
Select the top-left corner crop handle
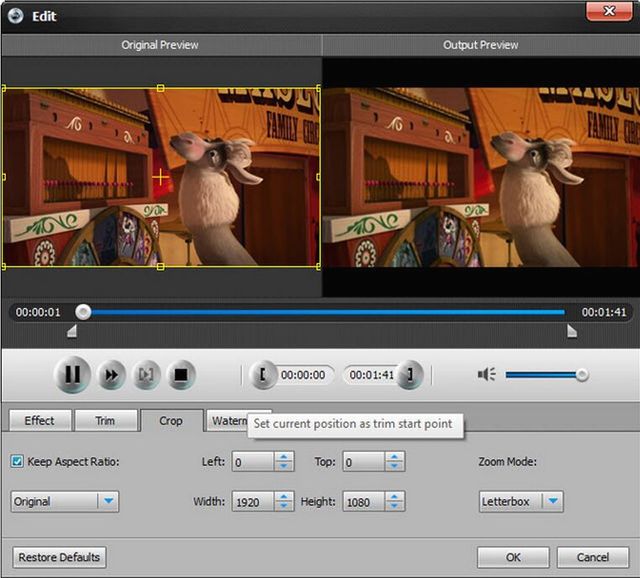click(4, 88)
